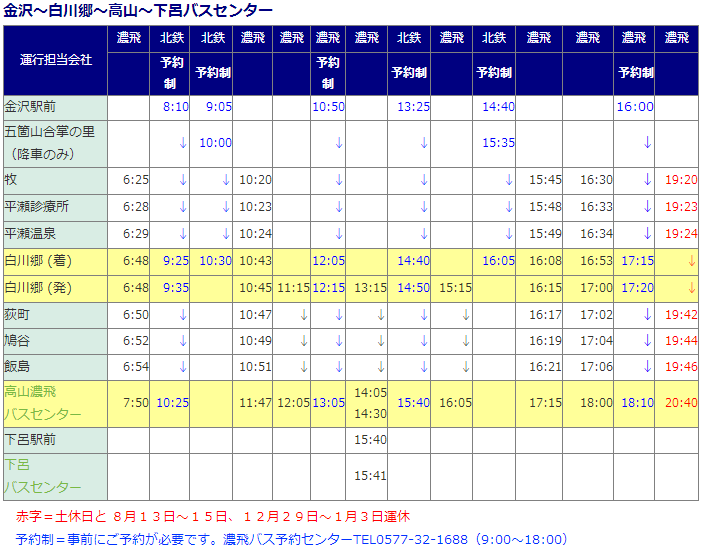Image resolution: width=704 pixels, height=552 pixels.
Task: Select the 11:15 白川郷 departure time
Action: pos(293,287)
